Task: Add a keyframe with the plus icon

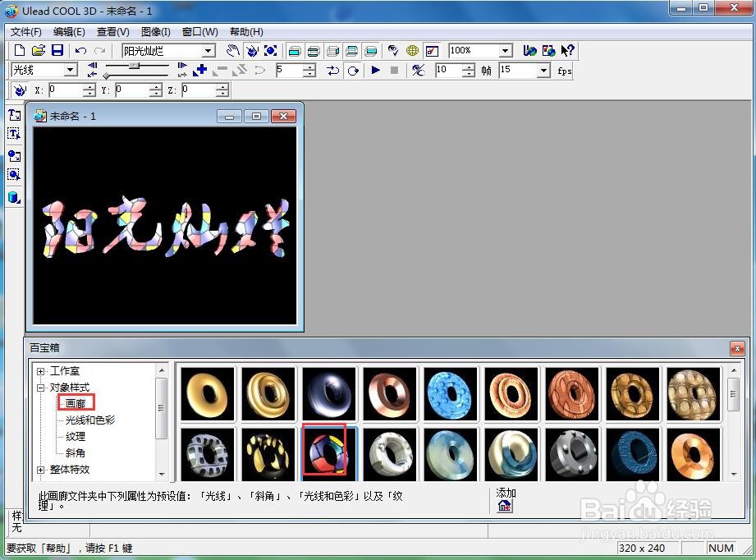Action: (x=199, y=70)
